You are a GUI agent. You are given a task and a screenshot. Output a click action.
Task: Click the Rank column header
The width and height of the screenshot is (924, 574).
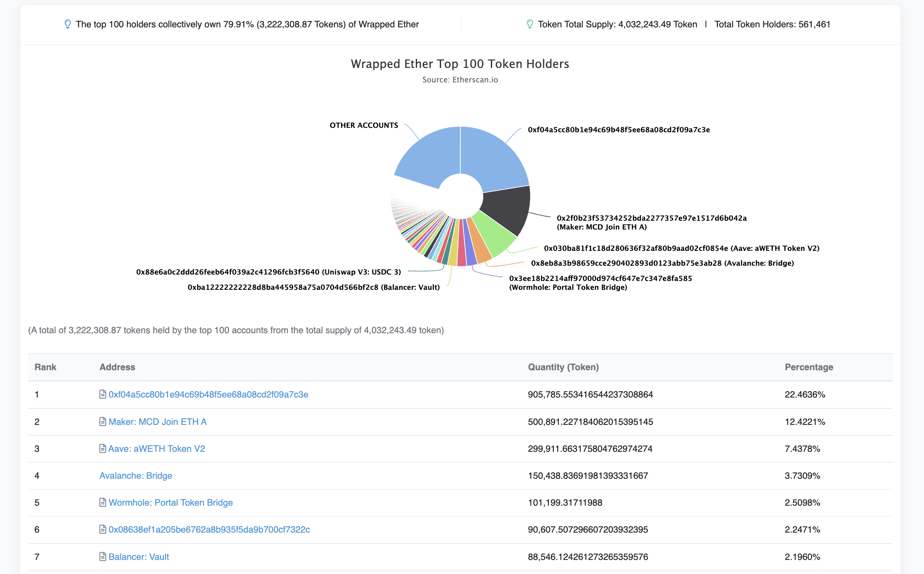[x=45, y=367]
